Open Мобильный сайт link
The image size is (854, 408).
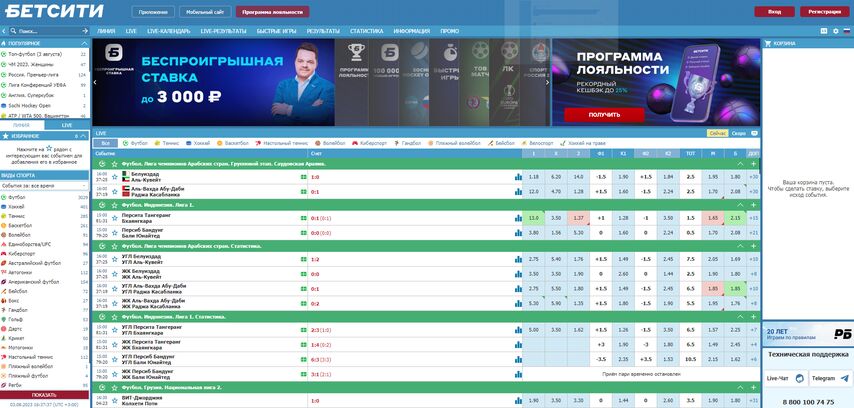tap(205, 11)
